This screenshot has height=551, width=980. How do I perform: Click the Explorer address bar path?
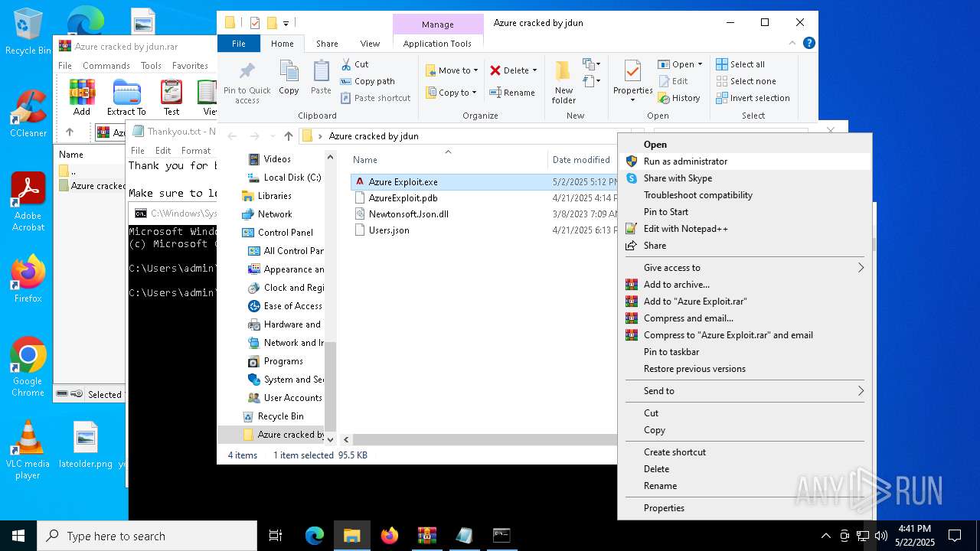(373, 136)
